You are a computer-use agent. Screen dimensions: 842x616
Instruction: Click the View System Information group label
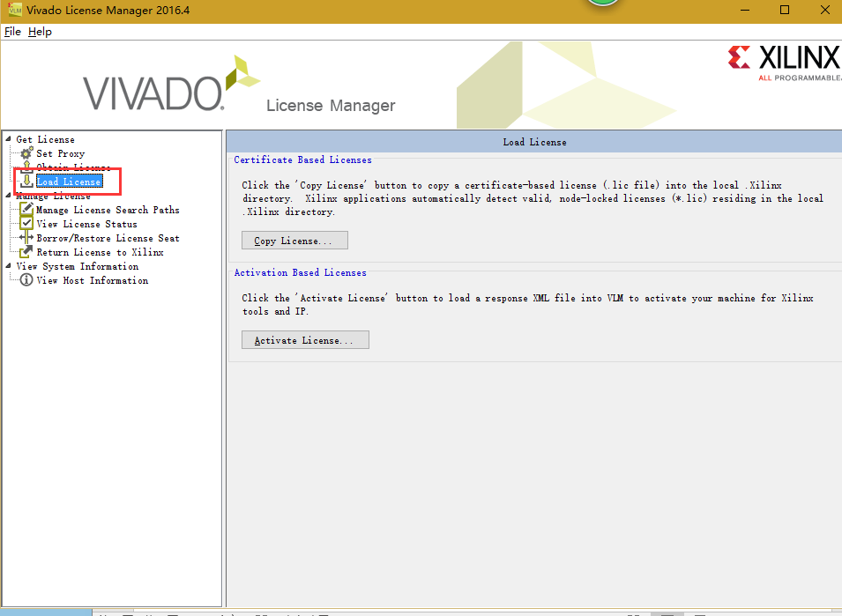(78, 266)
